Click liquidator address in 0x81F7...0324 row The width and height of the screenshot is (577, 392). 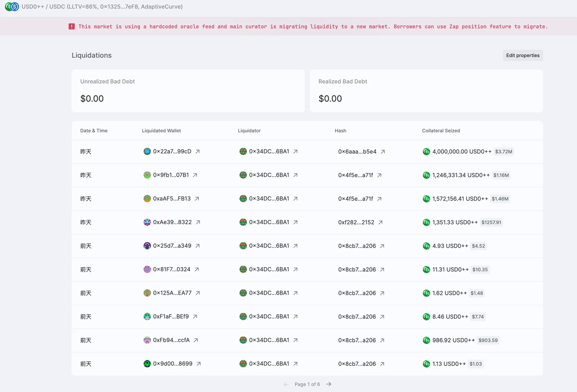tap(269, 269)
